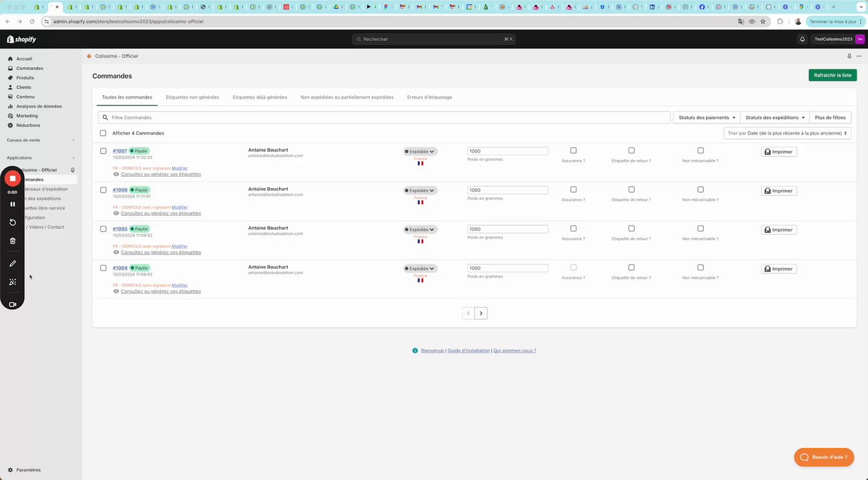Click Modifier link for order #1005
The width and height of the screenshot is (868, 480).
(x=179, y=246)
